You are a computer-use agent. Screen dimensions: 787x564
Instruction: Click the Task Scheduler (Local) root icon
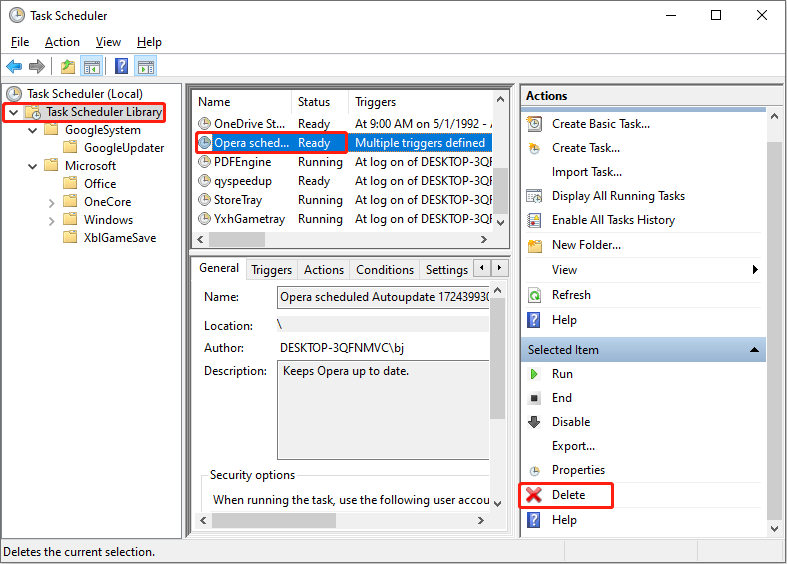click(x=14, y=94)
